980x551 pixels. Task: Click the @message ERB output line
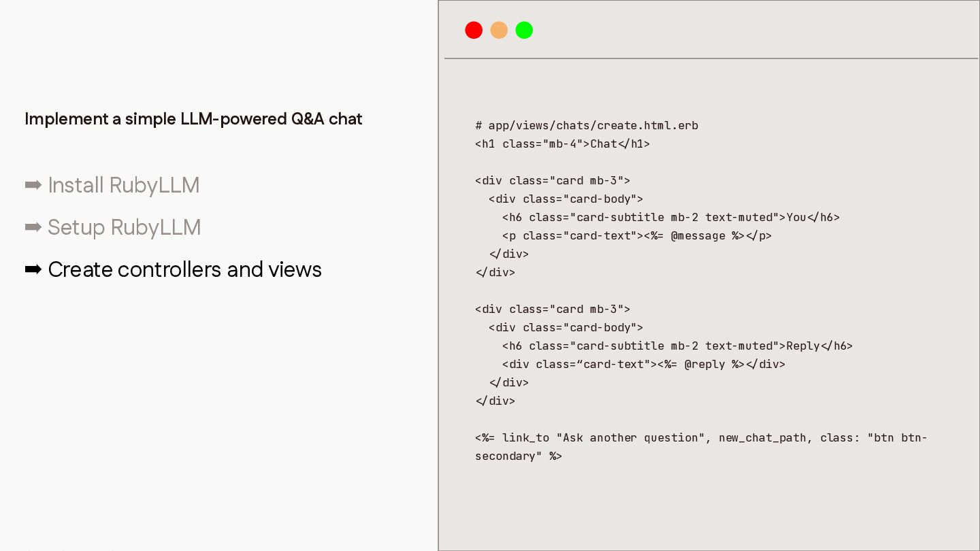[x=637, y=235]
